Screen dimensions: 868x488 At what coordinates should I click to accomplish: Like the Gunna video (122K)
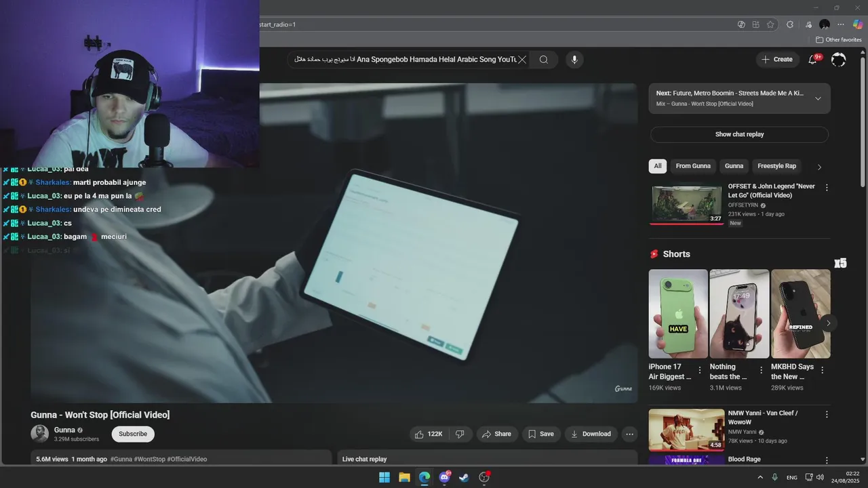pyautogui.click(x=429, y=434)
